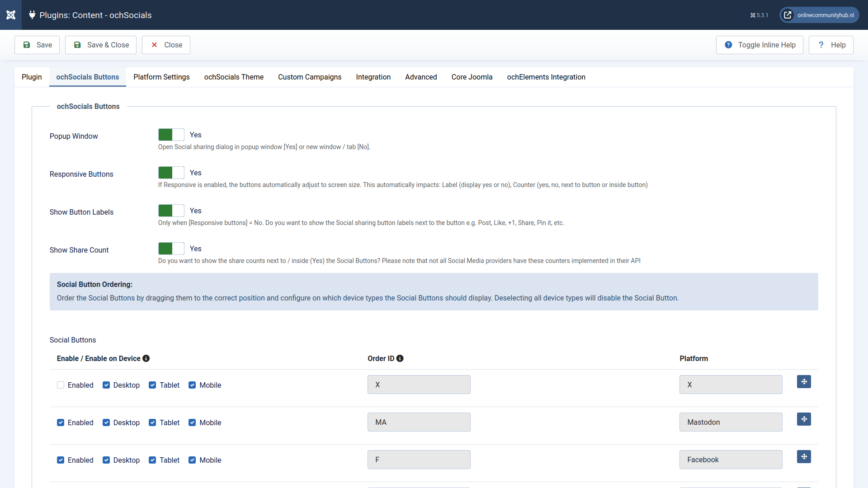Click the plug icon beside Plugins title
868x488 pixels.
click(x=32, y=15)
